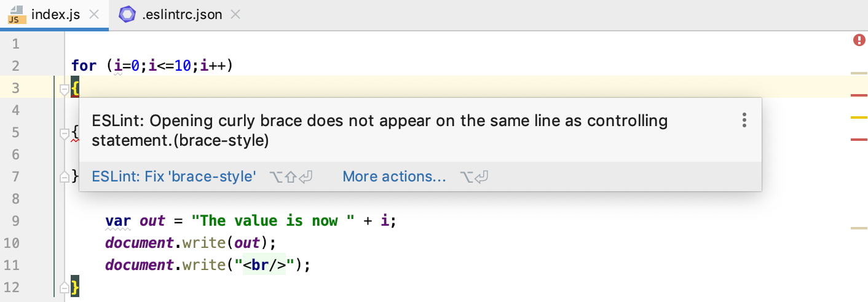Click the topmost red error stripe marker
The height and width of the screenshot is (302, 868).
(858, 95)
